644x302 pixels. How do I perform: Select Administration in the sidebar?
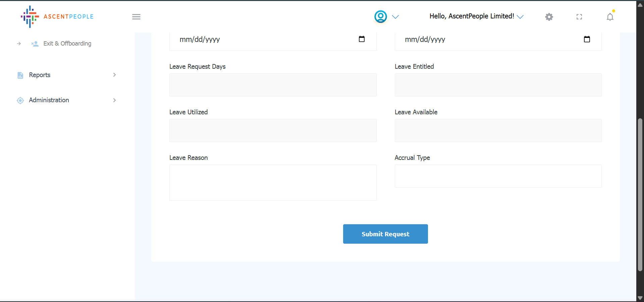49,100
